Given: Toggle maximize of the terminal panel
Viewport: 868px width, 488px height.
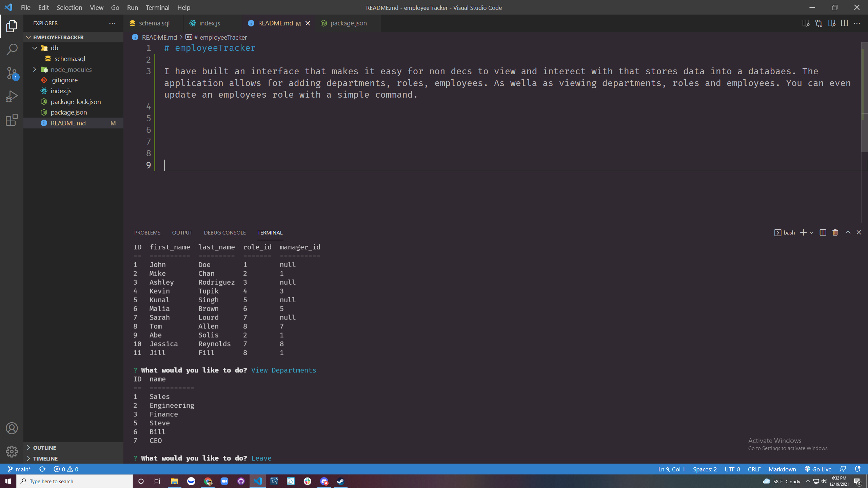Looking at the screenshot, I should pos(847,232).
